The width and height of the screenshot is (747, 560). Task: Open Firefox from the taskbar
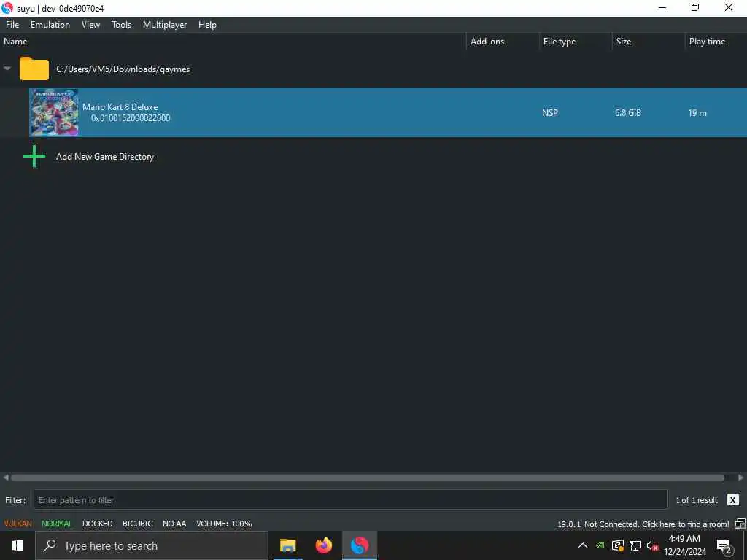(324, 545)
